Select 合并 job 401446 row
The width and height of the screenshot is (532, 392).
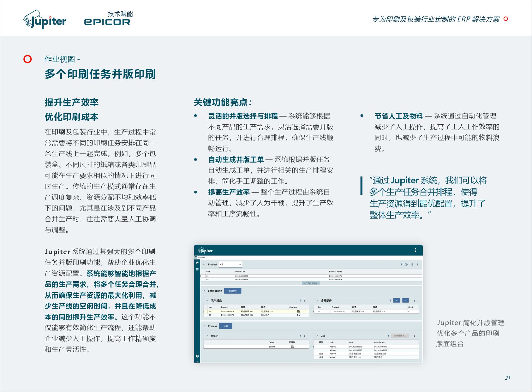(366, 354)
